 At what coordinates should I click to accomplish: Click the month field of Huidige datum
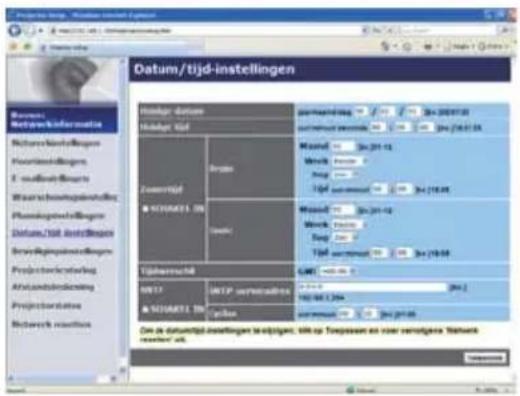pos(387,112)
